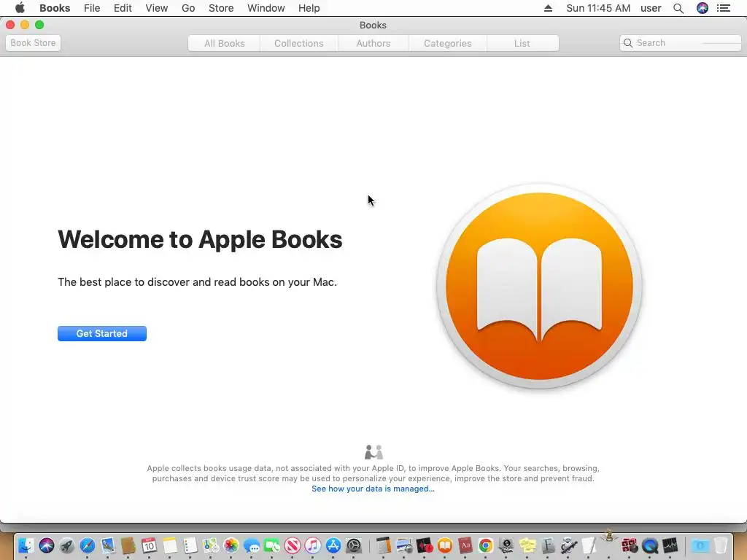The width and height of the screenshot is (747, 560).
Task: Open Maps icon in the Dock
Action: [x=211, y=545]
